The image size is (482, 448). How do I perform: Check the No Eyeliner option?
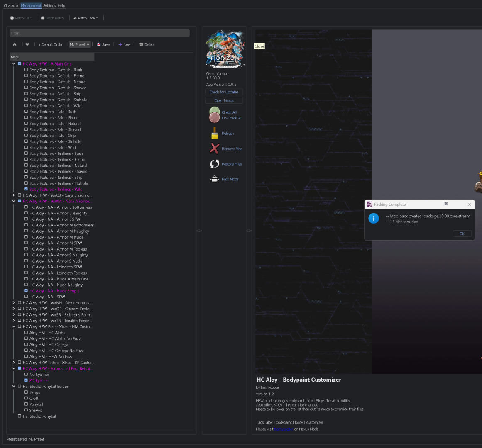coord(26,374)
